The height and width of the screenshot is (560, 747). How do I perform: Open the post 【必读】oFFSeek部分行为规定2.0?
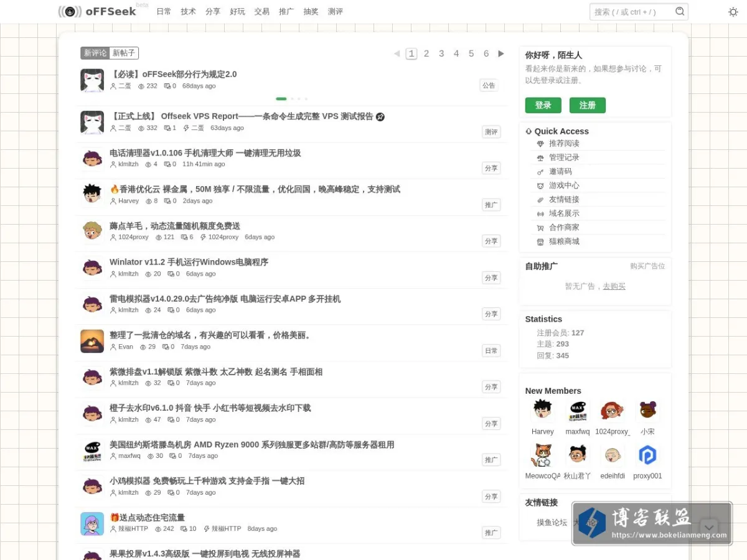174,74
